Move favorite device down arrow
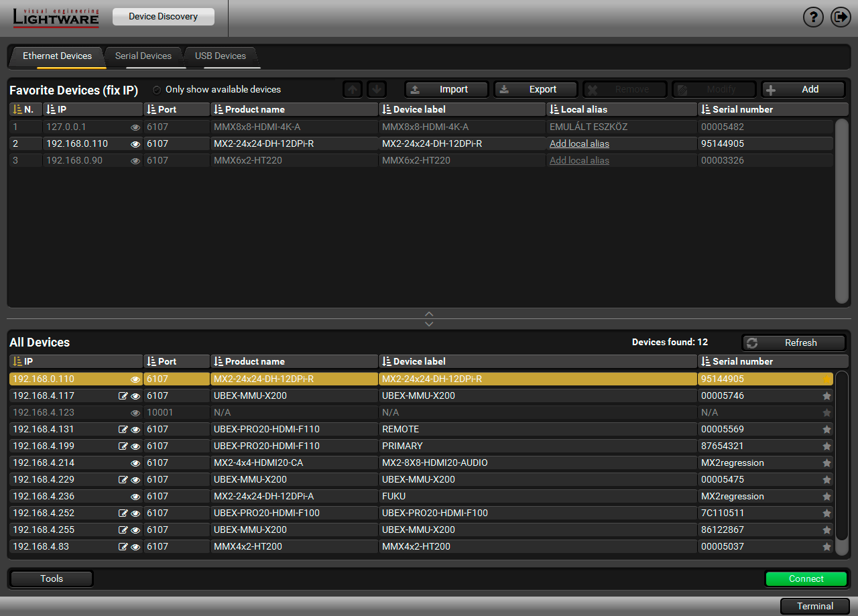858x616 pixels. (x=377, y=89)
